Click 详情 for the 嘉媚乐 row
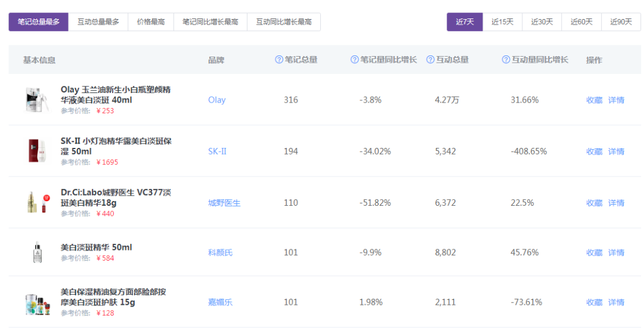The height and width of the screenshot is (334, 644). pos(616,302)
